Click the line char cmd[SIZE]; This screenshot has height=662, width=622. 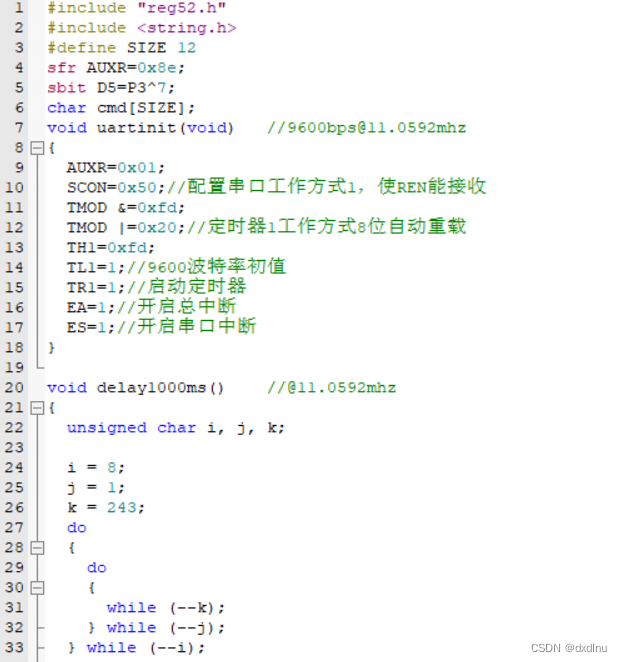click(121, 108)
